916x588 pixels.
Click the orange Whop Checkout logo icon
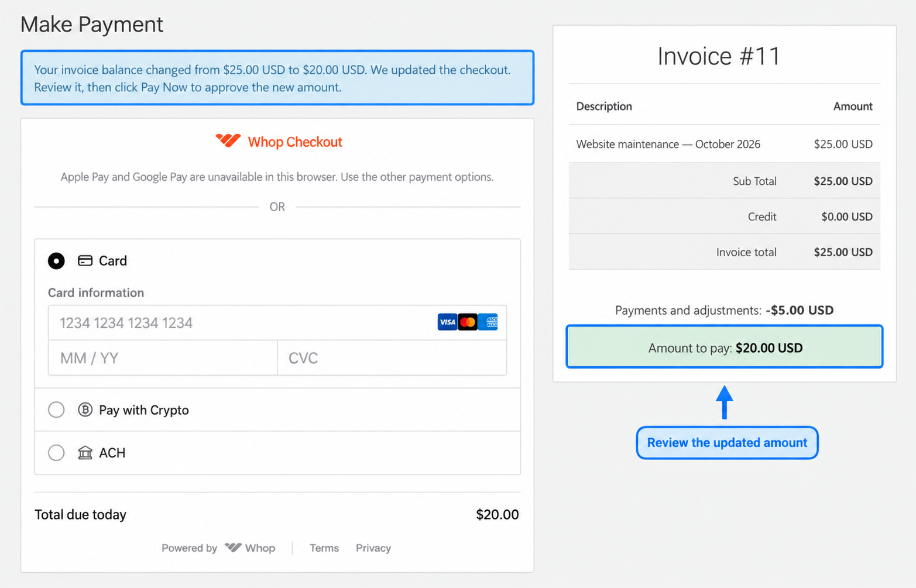tap(228, 140)
